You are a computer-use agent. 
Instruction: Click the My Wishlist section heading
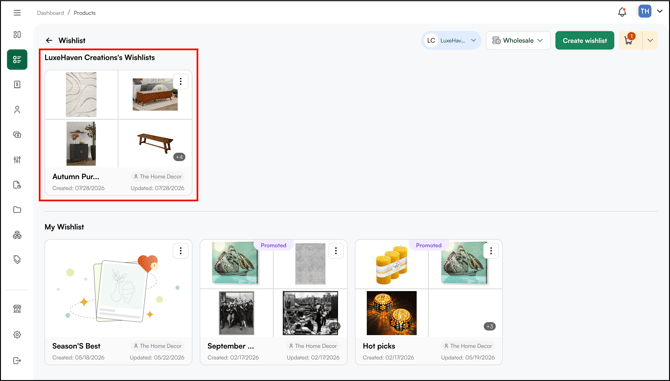click(x=64, y=227)
